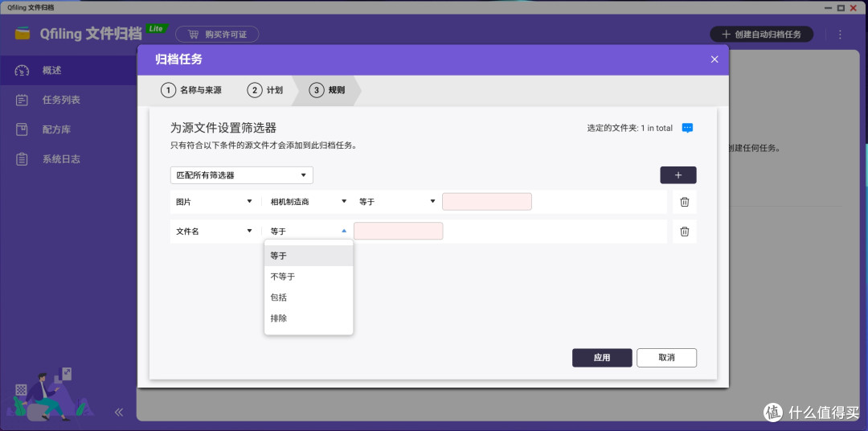Click the system log clipboard icon
Screen dimensions: 868x431
[22, 159]
